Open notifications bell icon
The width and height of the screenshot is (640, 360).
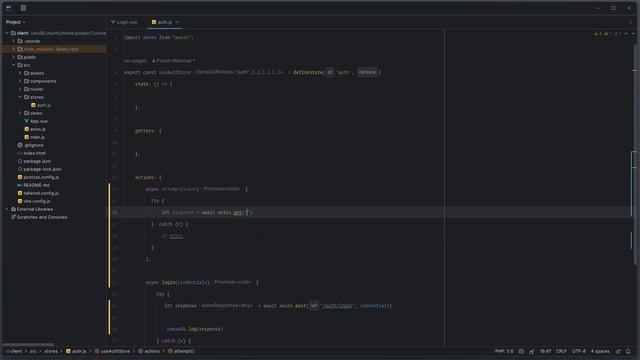628,351
